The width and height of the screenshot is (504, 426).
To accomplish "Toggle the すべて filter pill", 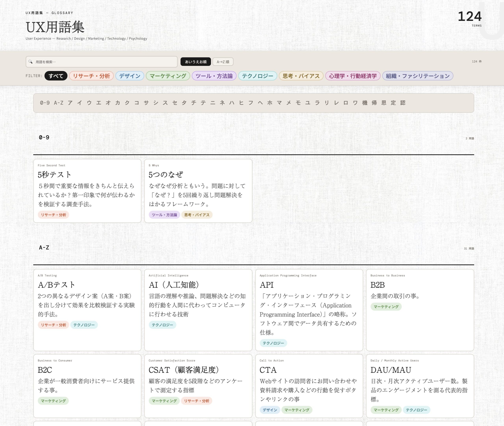I will pos(56,76).
